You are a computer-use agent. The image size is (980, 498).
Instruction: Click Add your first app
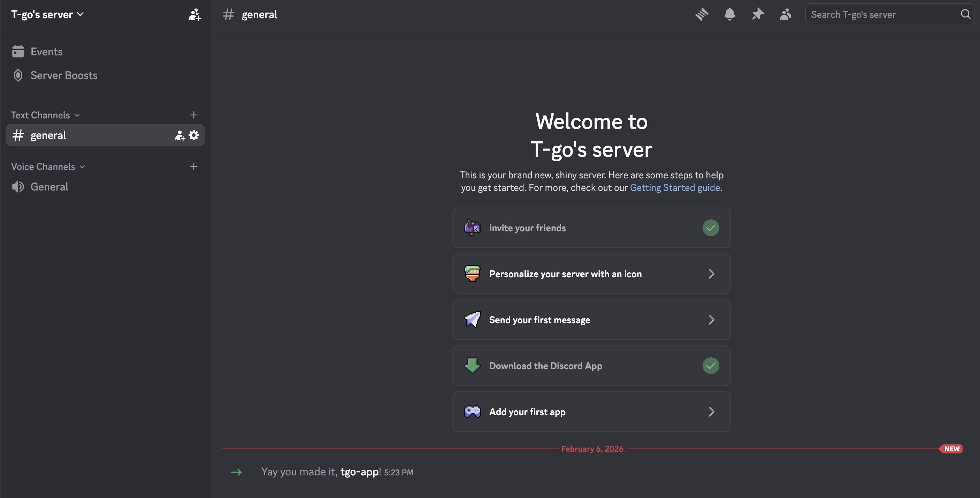[x=591, y=412]
